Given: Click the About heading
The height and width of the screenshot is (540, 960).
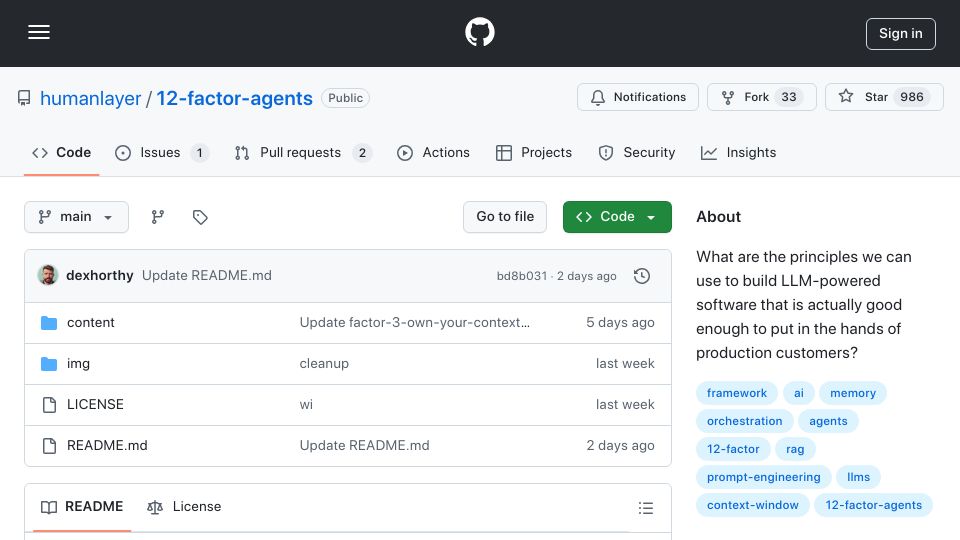Looking at the screenshot, I should 718,217.
